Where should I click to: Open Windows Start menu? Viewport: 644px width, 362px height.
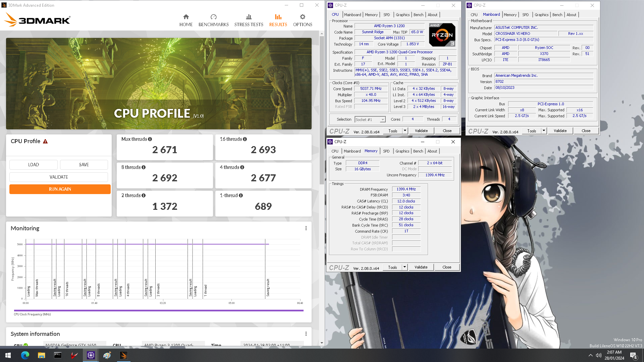8,355
